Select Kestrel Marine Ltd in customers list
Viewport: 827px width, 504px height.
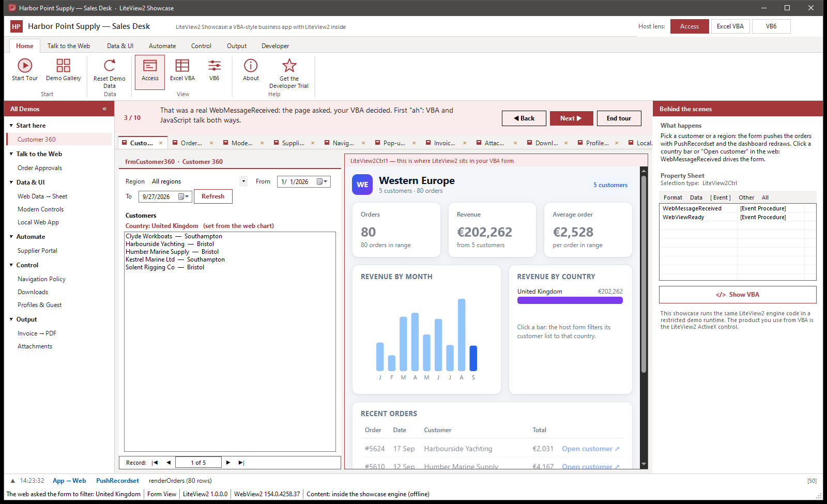pos(175,259)
